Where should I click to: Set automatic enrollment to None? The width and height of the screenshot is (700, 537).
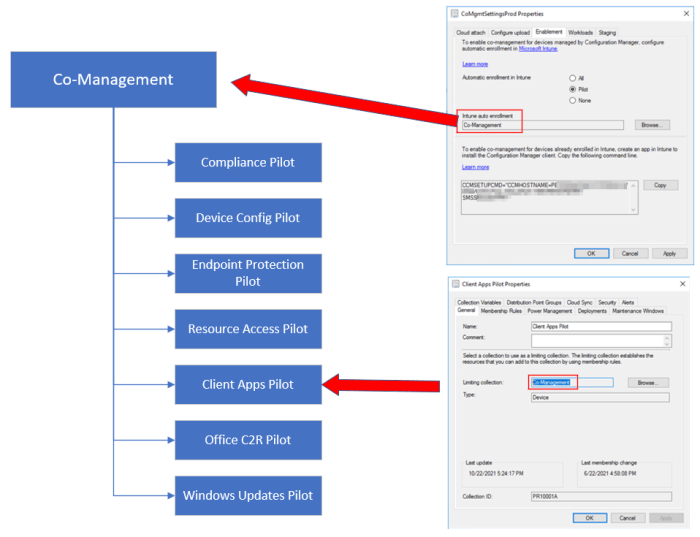[572, 100]
